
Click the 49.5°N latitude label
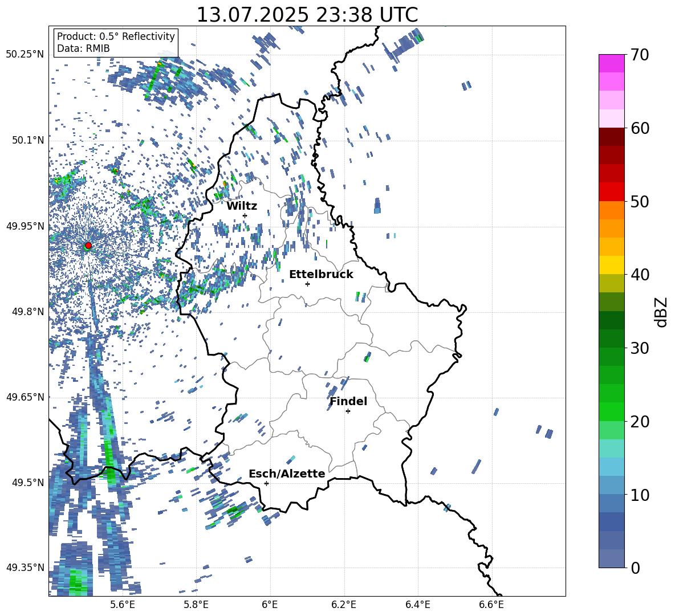pos(29,483)
